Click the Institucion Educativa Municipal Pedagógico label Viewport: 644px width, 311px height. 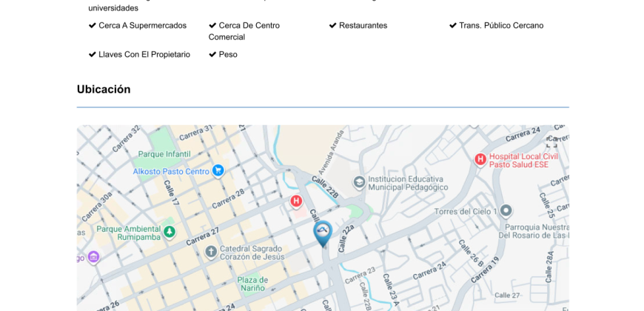point(408,183)
